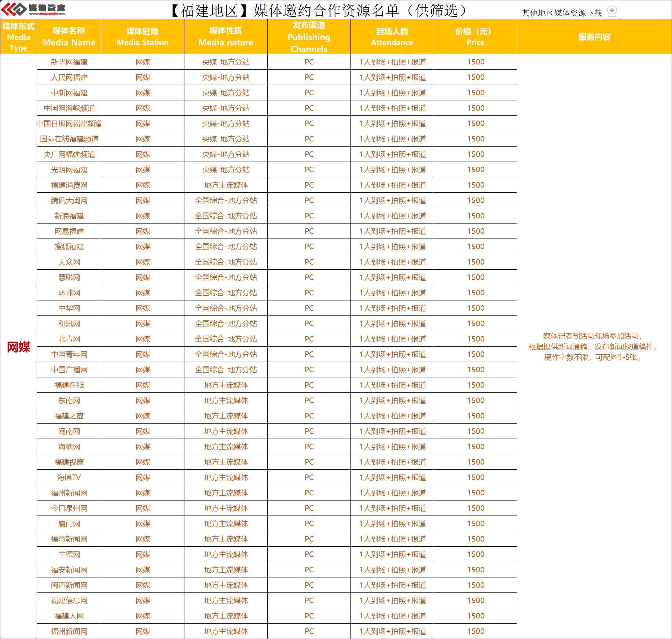Select the 福建人网 media name cell

(69, 616)
